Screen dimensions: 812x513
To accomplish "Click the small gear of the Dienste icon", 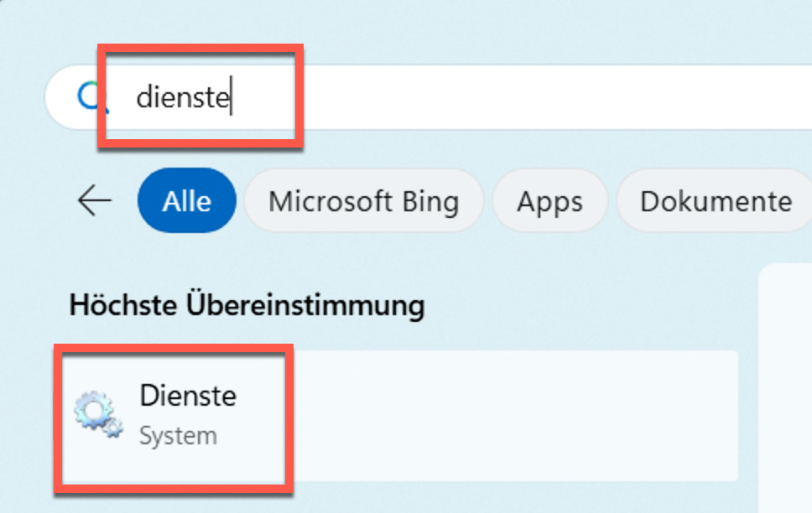I will click(112, 428).
